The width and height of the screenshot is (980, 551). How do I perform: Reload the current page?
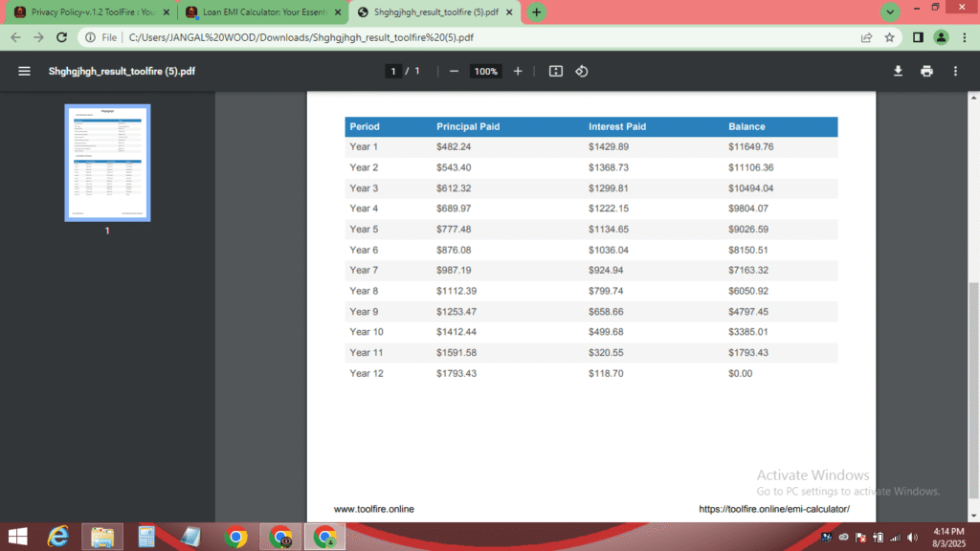point(64,37)
